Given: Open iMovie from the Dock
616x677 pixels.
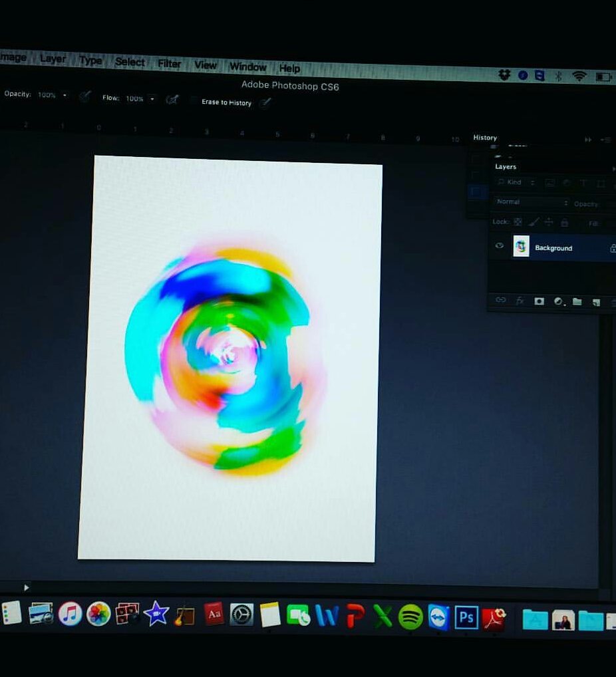Looking at the screenshot, I should pos(156,613).
